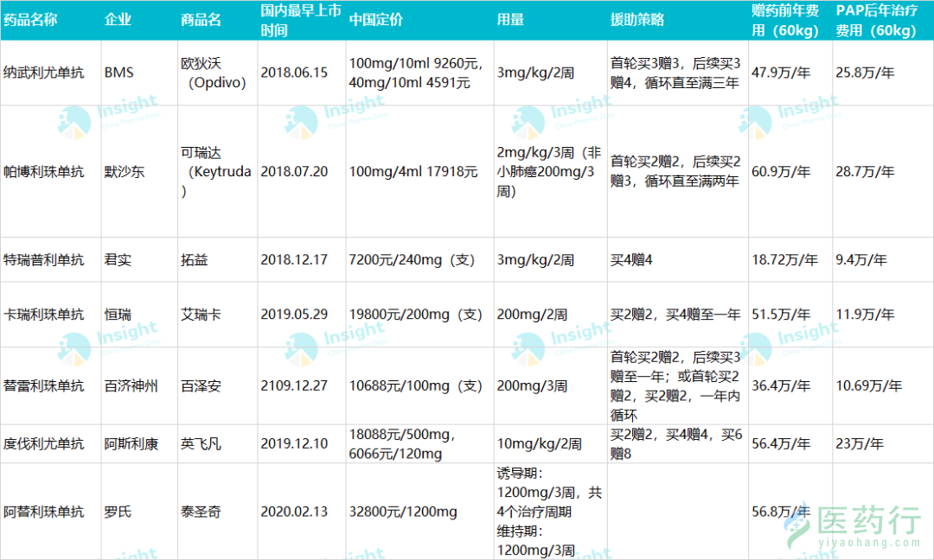Click the post-PAP cost '9.4万/年'
The image size is (934, 560).
[x=861, y=260]
